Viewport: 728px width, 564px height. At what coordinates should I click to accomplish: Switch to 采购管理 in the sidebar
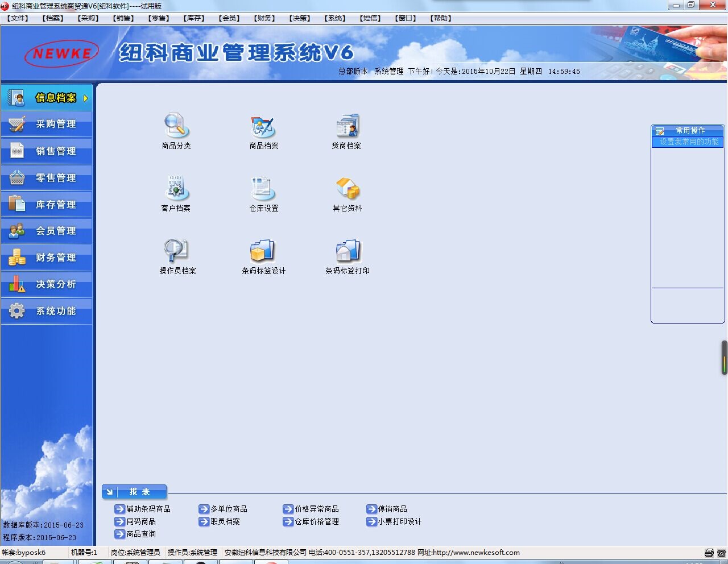pyautogui.click(x=47, y=124)
